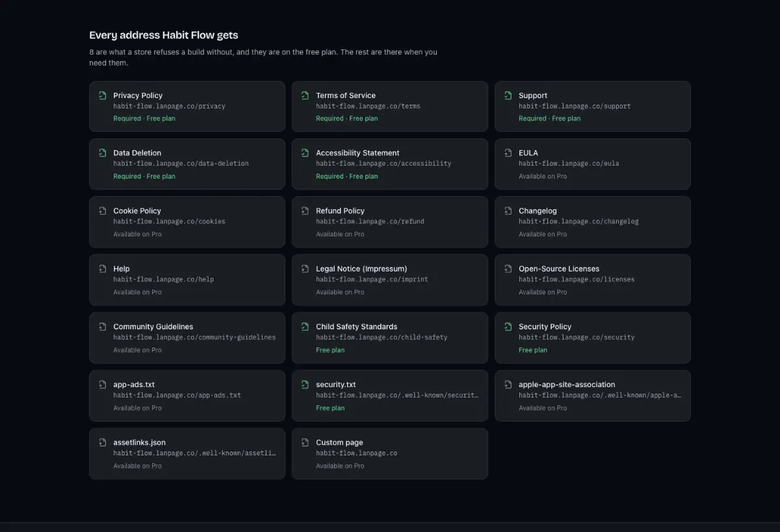Select the Open-Source Licenses title

pos(559,269)
